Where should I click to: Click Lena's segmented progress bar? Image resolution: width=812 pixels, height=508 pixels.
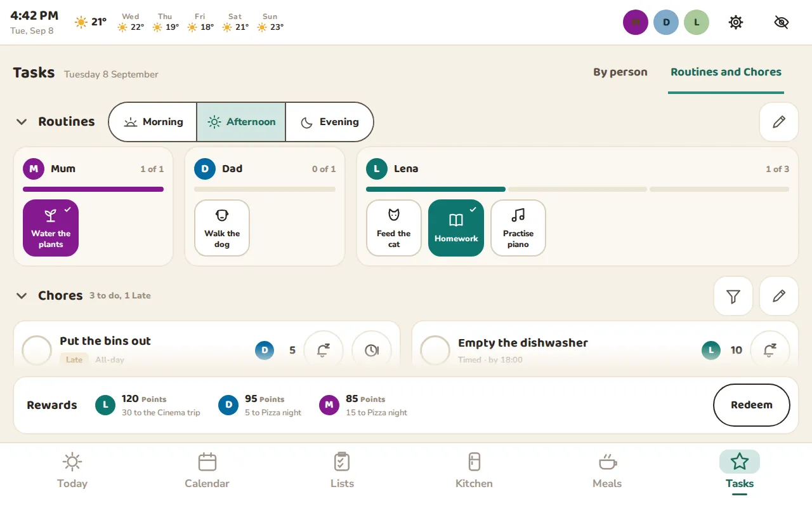tap(577, 189)
